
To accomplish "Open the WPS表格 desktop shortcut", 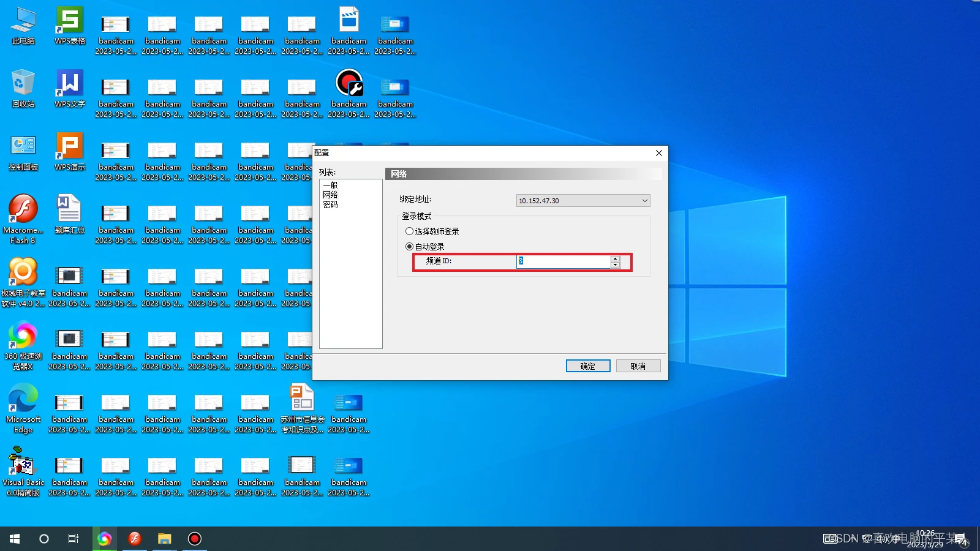I will 70,24.
